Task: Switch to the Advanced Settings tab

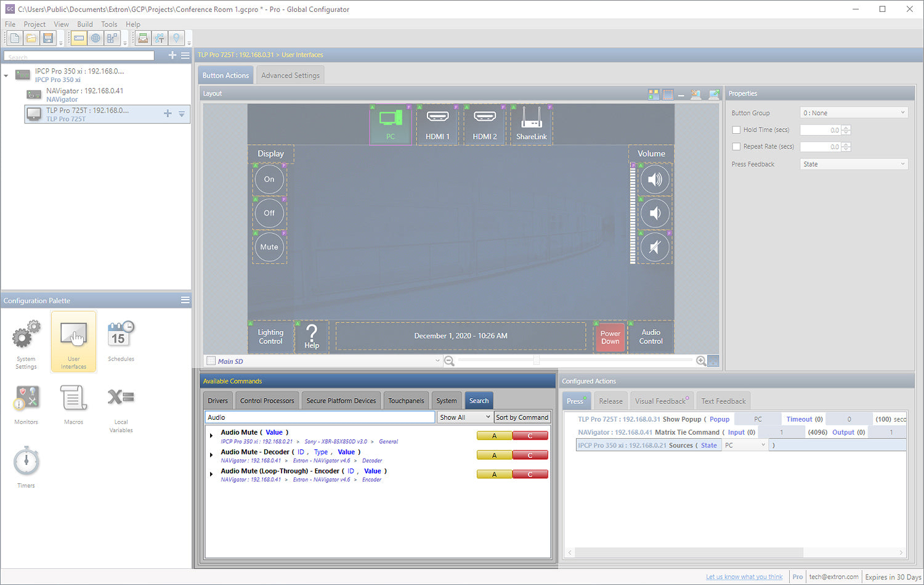Action: click(290, 75)
